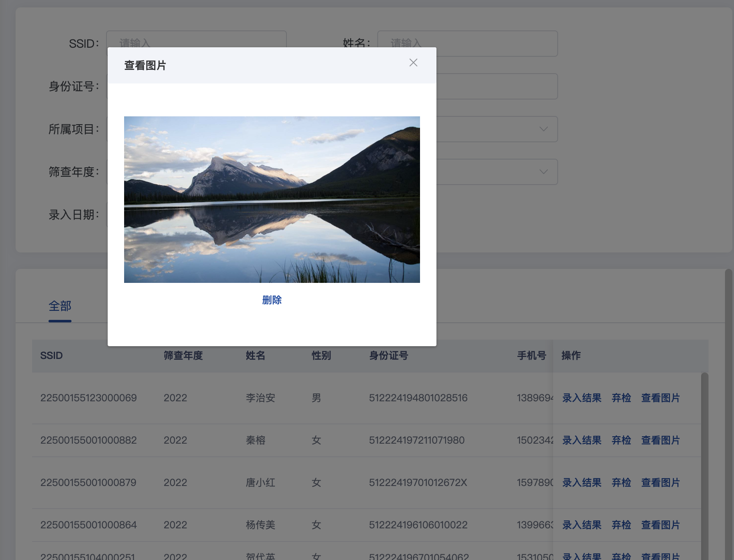
Task: Click 弃检 for 李治安
Action: point(621,398)
